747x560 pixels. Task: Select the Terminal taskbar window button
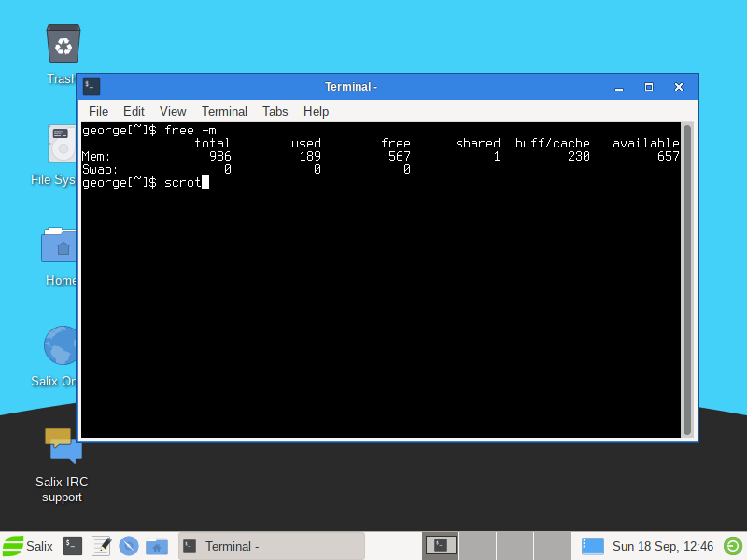[272, 546]
